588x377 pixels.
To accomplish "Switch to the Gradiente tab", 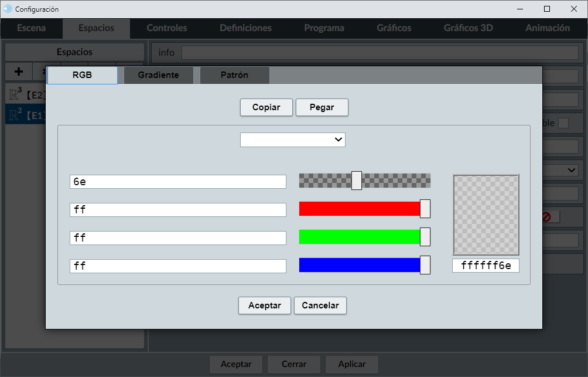I will (x=158, y=75).
